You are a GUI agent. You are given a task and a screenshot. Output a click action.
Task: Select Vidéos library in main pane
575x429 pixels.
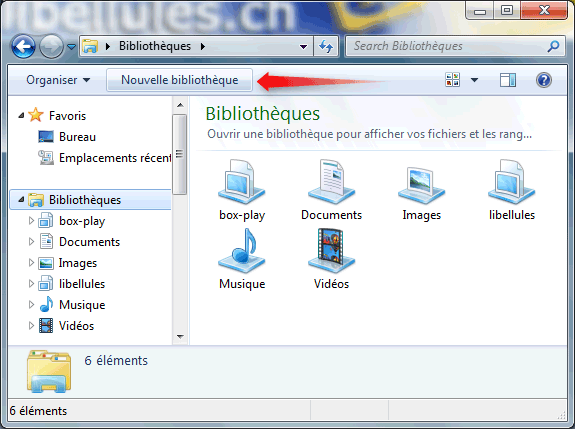point(331,259)
